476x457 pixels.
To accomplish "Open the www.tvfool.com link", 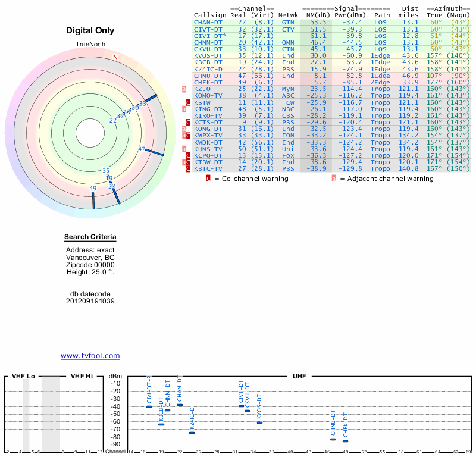I will click(90, 356).
